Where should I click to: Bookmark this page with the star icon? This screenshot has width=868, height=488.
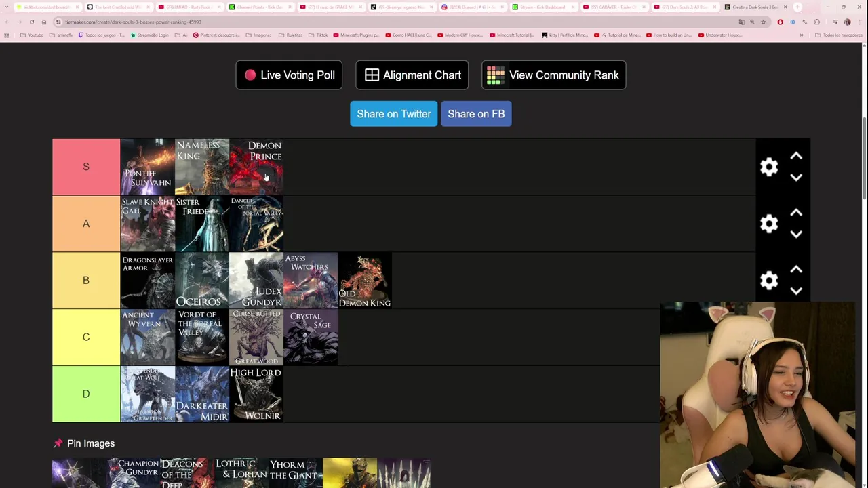(x=763, y=22)
